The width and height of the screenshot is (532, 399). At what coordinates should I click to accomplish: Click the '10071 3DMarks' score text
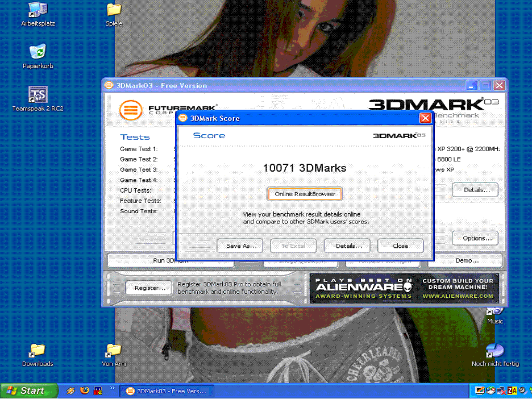click(x=305, y=168)
